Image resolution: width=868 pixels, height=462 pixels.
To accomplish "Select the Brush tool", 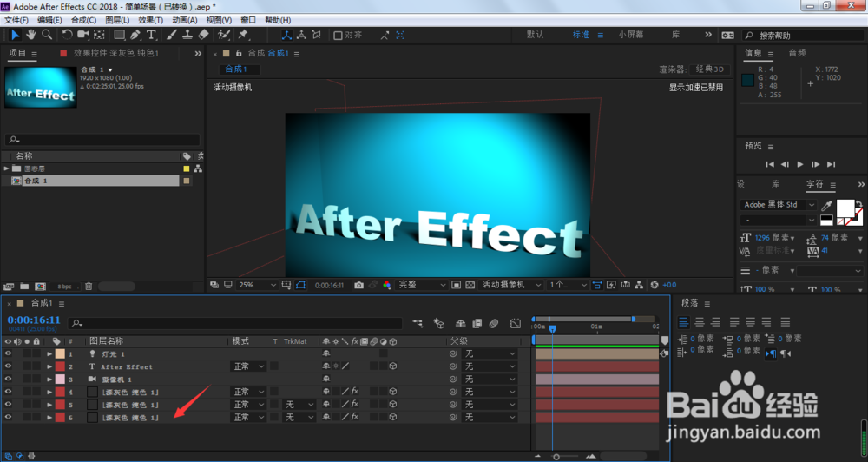I will pos(172,35).
